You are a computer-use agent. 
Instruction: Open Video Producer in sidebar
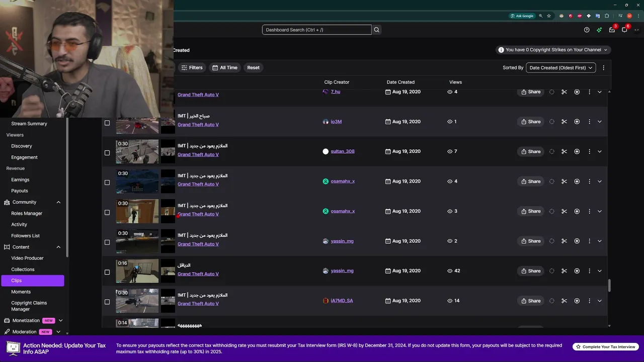click(27, 258)
